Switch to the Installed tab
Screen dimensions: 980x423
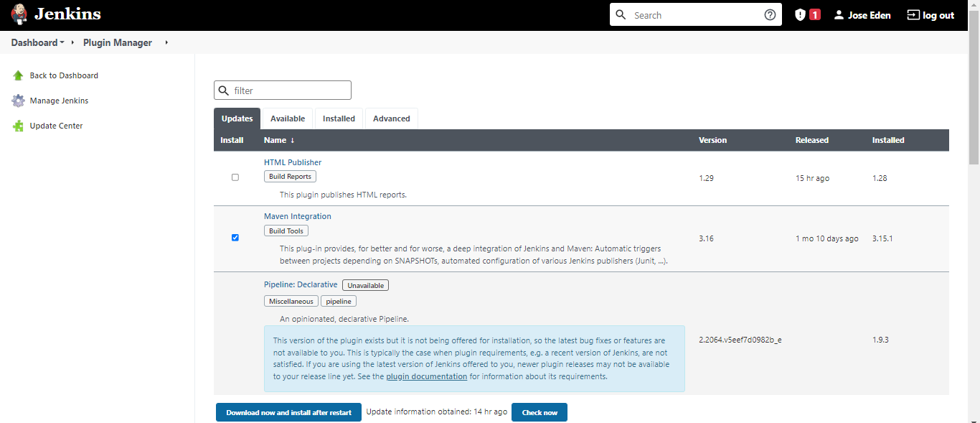pyautogui.click(x=339, y=118)
